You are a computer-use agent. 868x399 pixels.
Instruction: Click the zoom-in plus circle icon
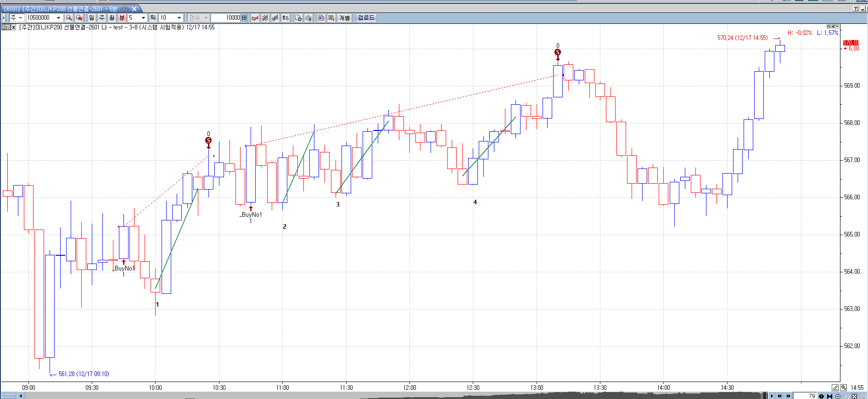tap(838, 396)
